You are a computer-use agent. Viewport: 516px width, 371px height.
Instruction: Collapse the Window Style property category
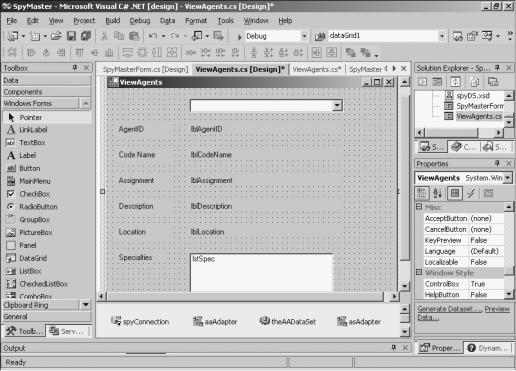419,272
